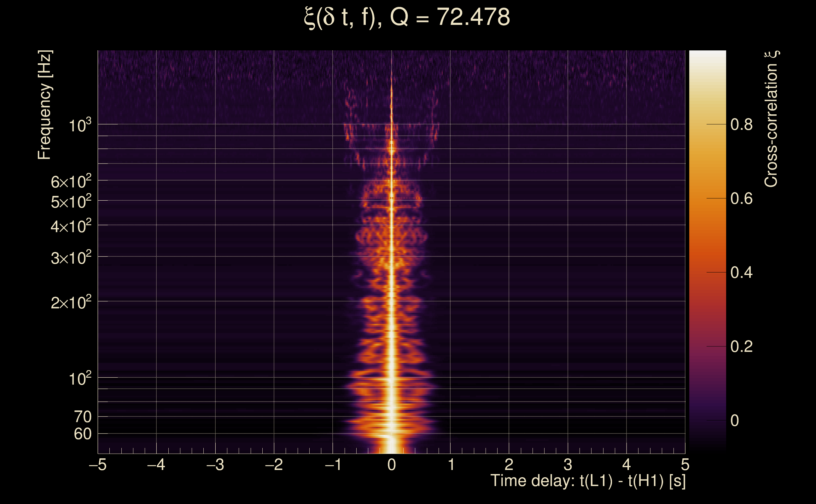Screen dimensions: 816x504
Task: Click the 0.6 tick label on the colorbar
Action: [741, 199]
